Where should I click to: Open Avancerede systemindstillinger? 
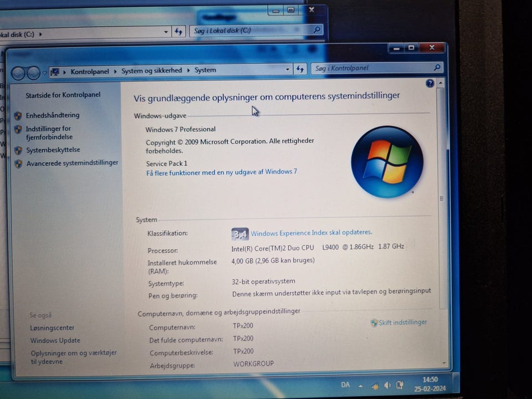coord(72,163)
